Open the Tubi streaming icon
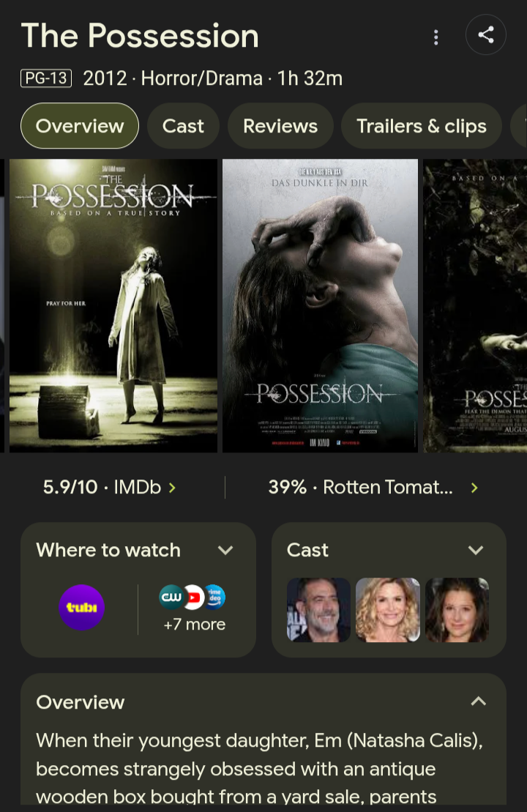The image size is (527, 812). point(82,608)
